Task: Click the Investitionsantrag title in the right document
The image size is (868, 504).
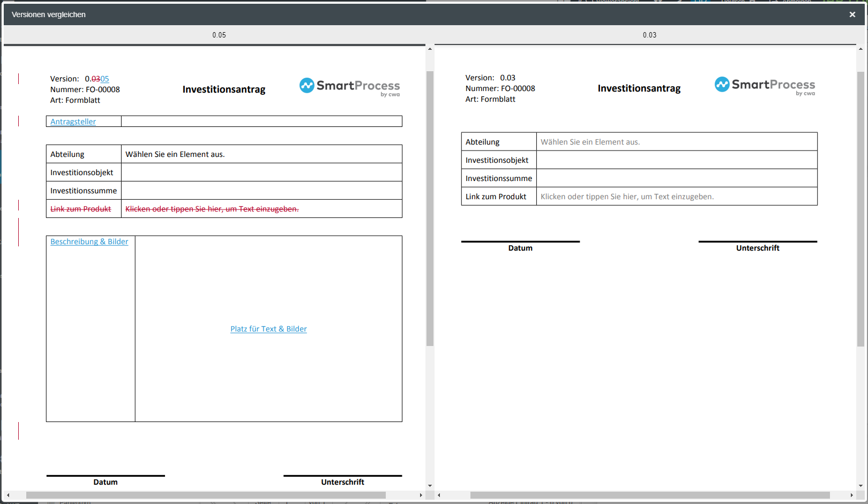Action: [639, 88]
